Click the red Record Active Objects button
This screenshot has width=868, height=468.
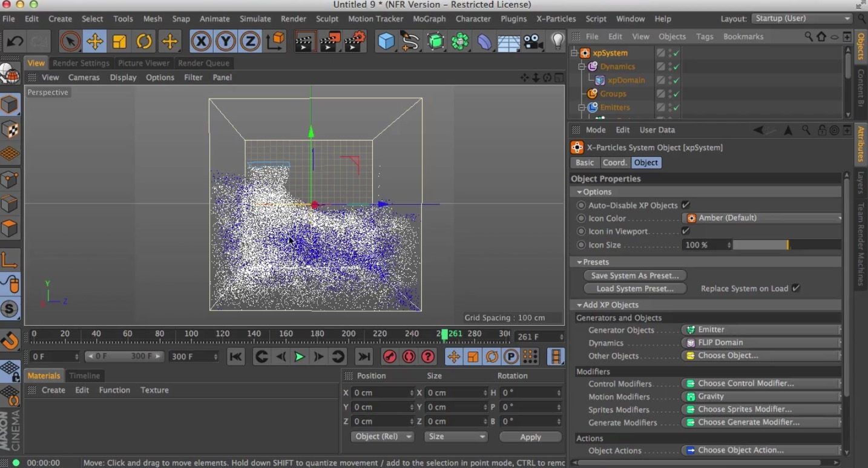(390, 357)
